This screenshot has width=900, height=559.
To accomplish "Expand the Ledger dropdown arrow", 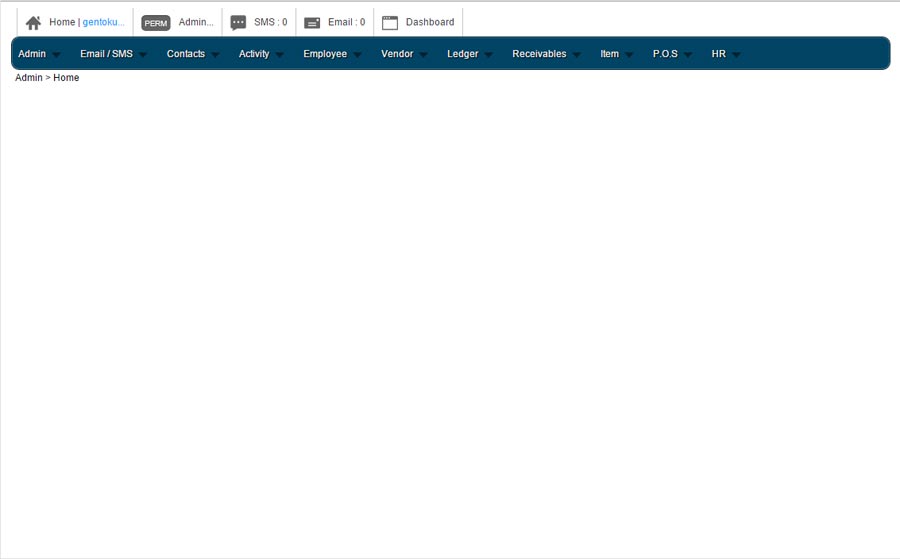I will point(488,55).
